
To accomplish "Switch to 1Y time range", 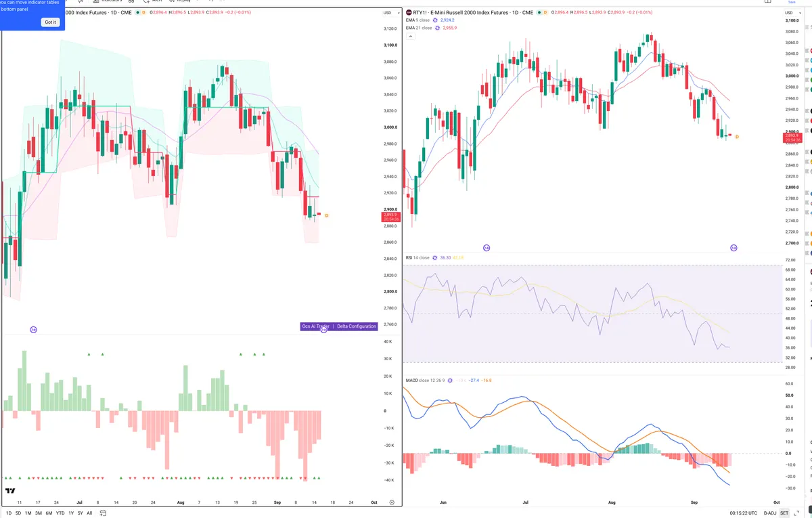I will tap(71, 513).
